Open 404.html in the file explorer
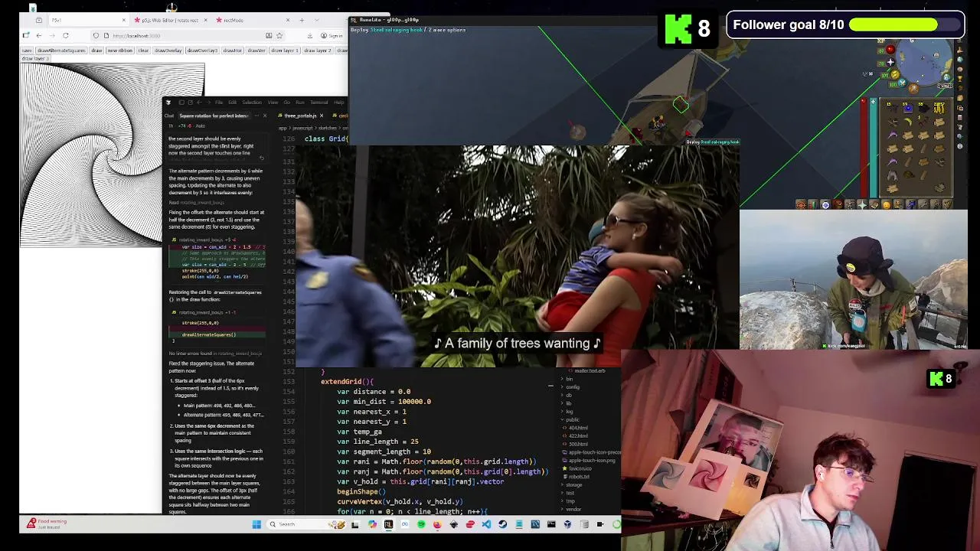Viewport: 980px width, 551px height. [578, 428]
